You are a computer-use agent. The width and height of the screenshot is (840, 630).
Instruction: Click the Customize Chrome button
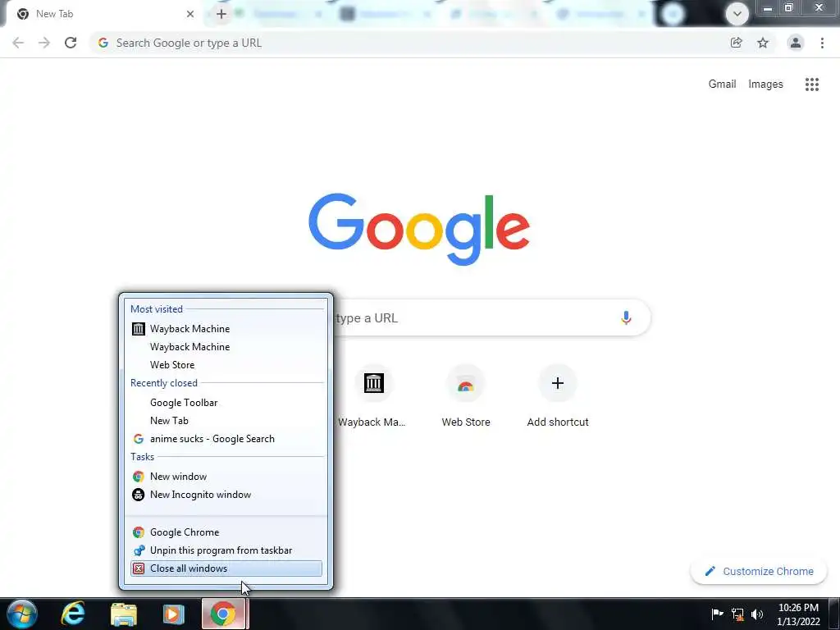(759, 571)
